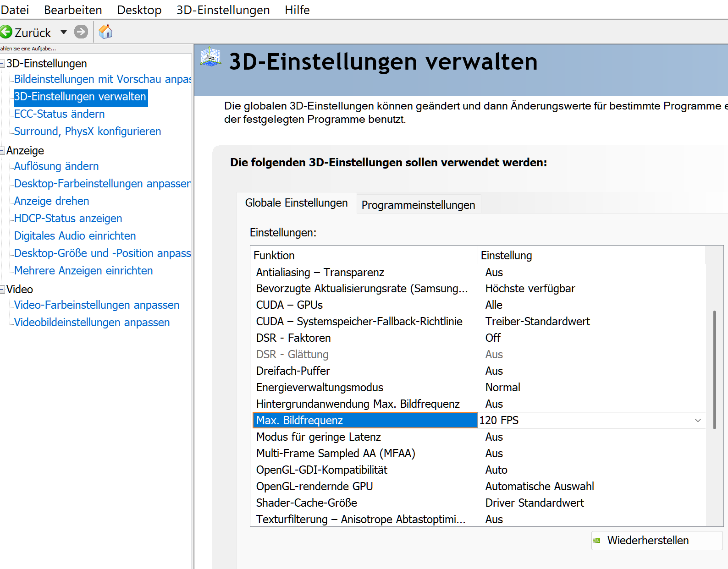
Task: Open Desktop-Farbeinstellungen anpassen
Action: point(103,184)
